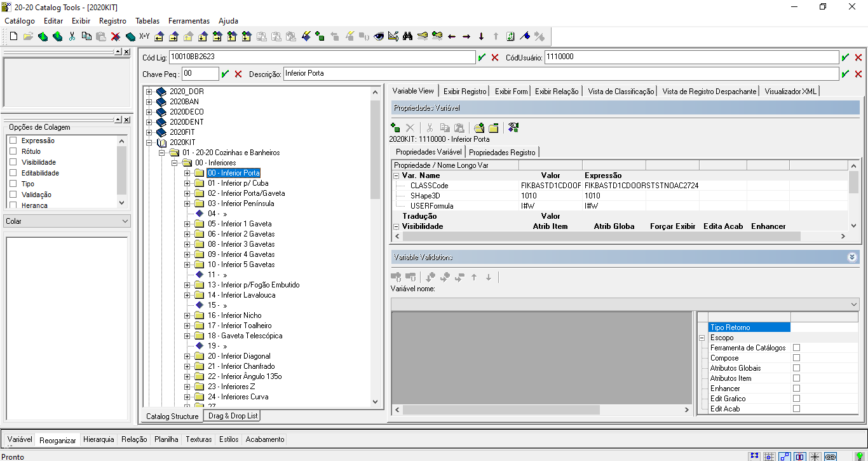This screenshot has width=868, height=461.
Task: Open the Ferramentas menu
Action: [x=189, y=21]
